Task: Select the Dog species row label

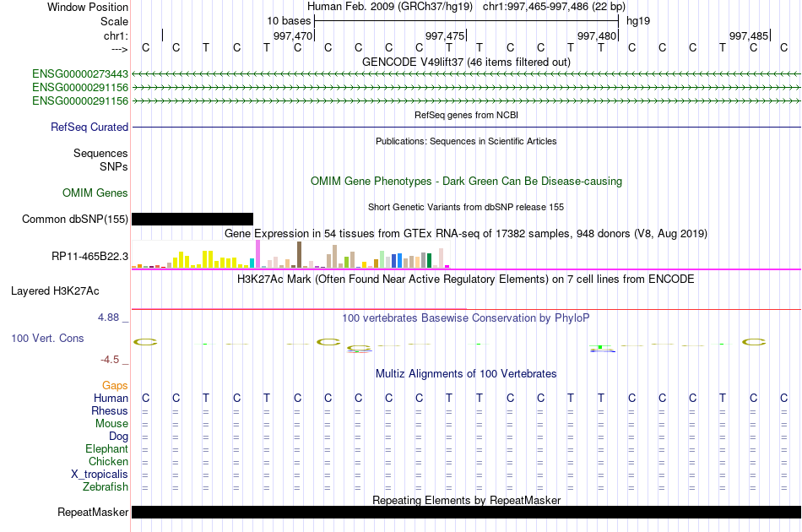Action: pyautogui.click(x=119, y=437)
